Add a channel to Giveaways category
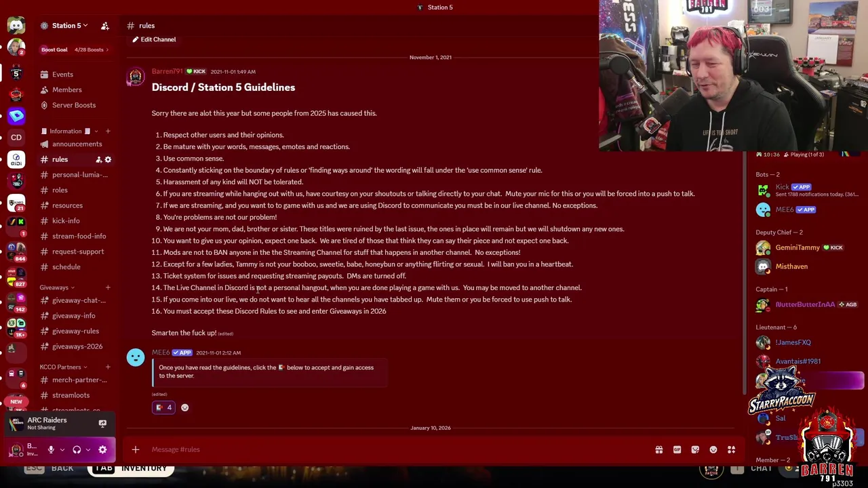The height and width of the screenshot is (488, 868). [x=108, y=287]
